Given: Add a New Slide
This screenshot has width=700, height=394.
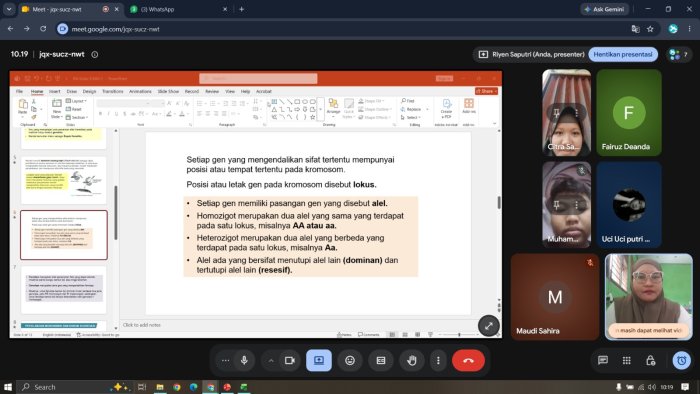Looking at the screenshot, I should 56,108.
